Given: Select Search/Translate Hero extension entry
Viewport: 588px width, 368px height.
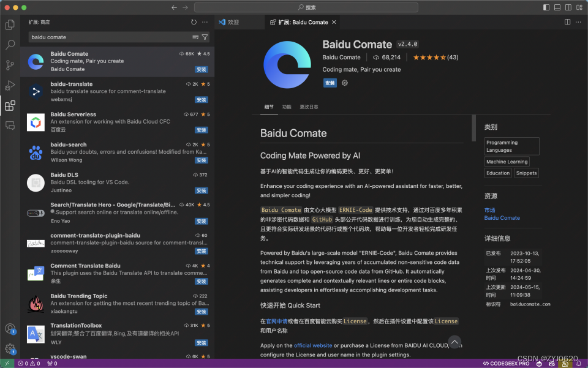Looking at the screenshot, I should tap(118, 213).
